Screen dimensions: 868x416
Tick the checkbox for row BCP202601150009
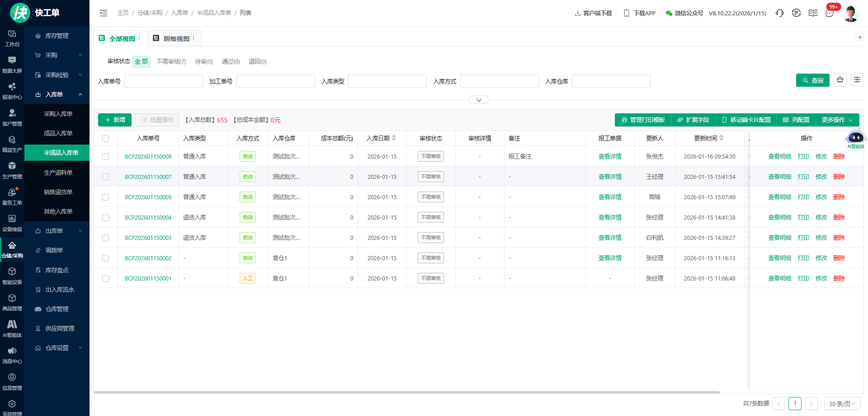pos(105,156)
